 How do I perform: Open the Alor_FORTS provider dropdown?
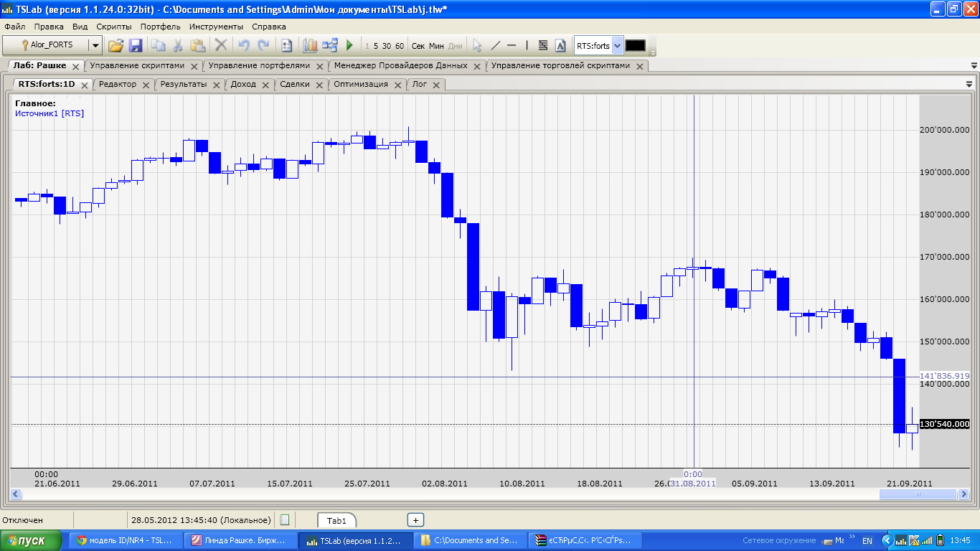pos(95,45)
